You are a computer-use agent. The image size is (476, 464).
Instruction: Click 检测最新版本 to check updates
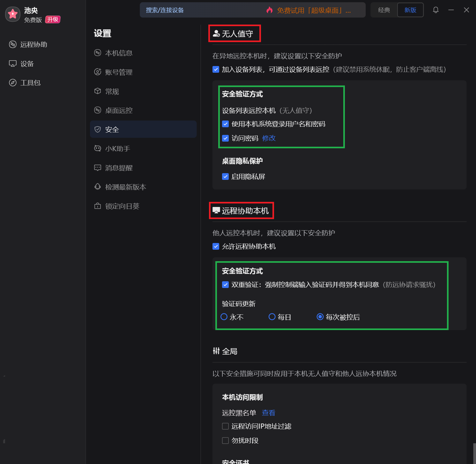coord(126,187)
